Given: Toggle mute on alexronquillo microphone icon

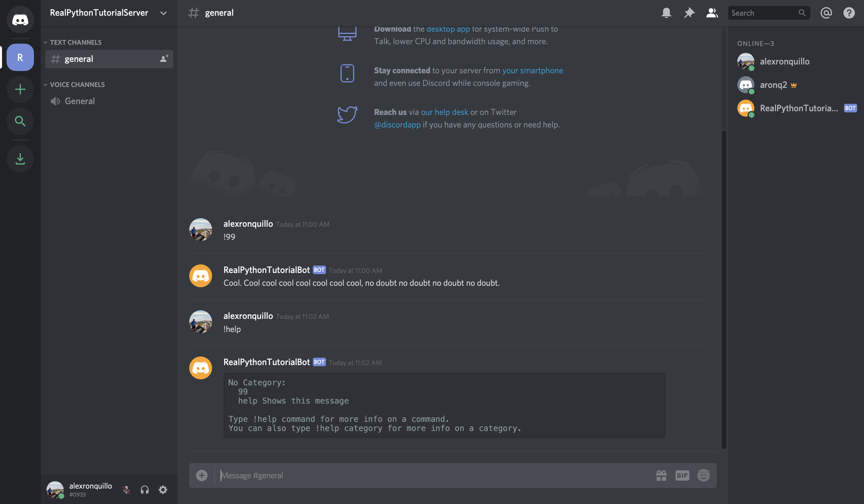Looking at the screenshot, I should [x=126, y=489].
